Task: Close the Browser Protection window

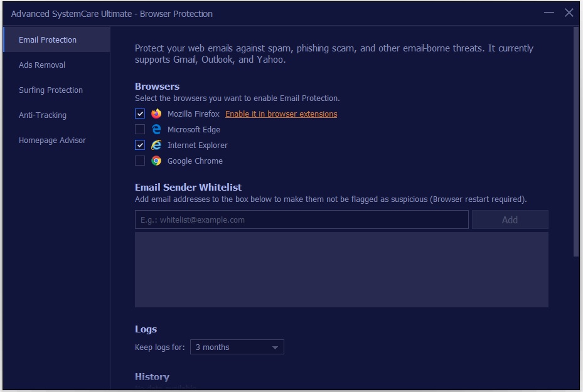Action: click(x=569, y=13)
